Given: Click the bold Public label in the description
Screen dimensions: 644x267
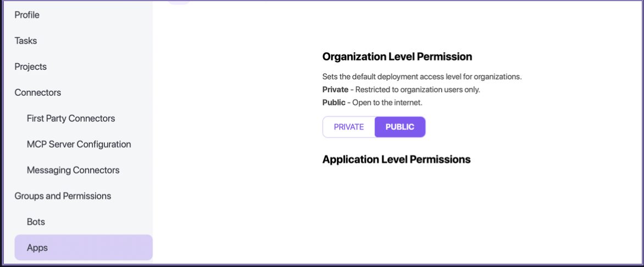Looking at the screenshot, I should click(334, 103).
